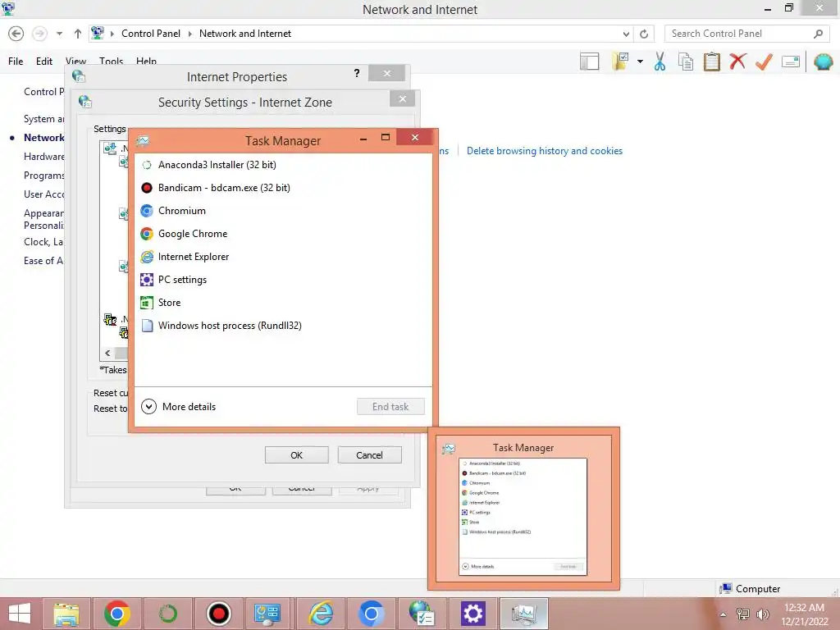Click Cancel in Security Settings dialog
840x630 pixels.
point(369,455)
